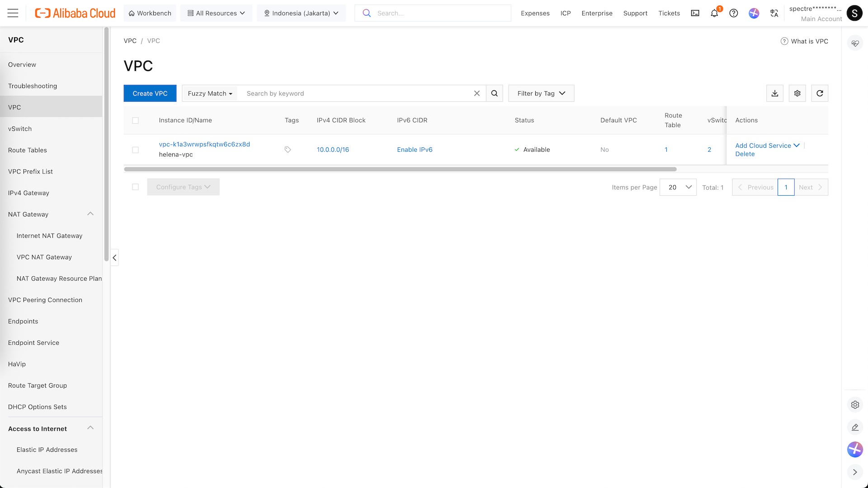Open table column settings gear icon
Screen dimensions: 868x488
pyautogui.click(x=797, y=93)
